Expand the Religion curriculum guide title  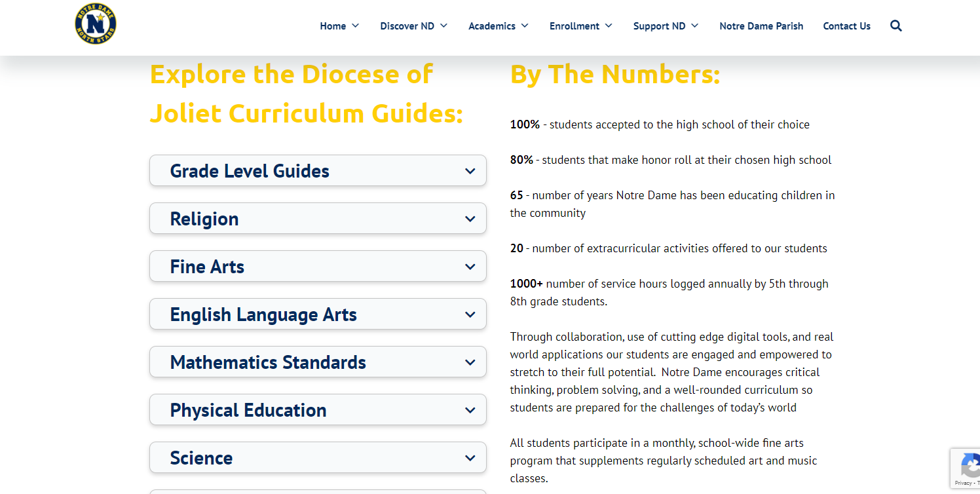[x=204, y=219]
